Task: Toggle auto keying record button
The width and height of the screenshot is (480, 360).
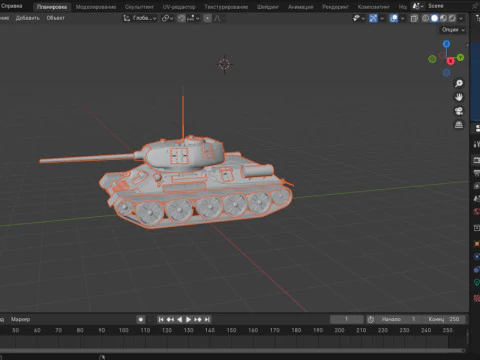Action: 141,319
